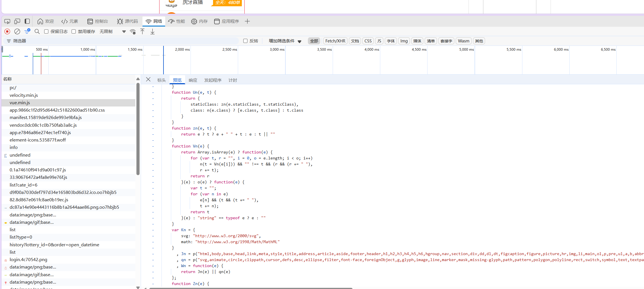Screen dimensions: 644x289
Task: Select the info request
Action: coord(68,147)
